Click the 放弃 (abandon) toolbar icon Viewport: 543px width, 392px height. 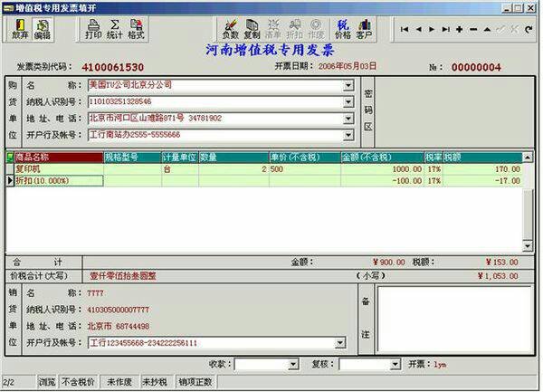20,30
